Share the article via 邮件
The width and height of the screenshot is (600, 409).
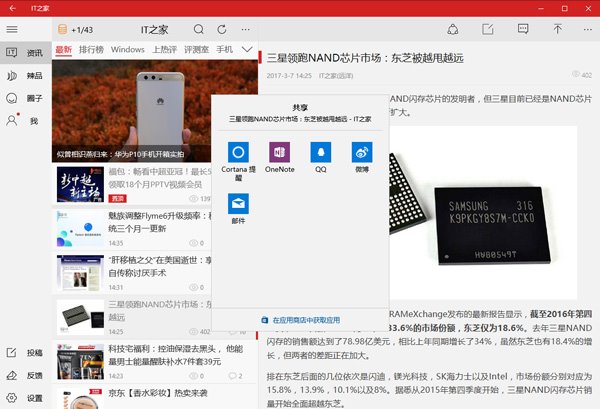[238, 209]
